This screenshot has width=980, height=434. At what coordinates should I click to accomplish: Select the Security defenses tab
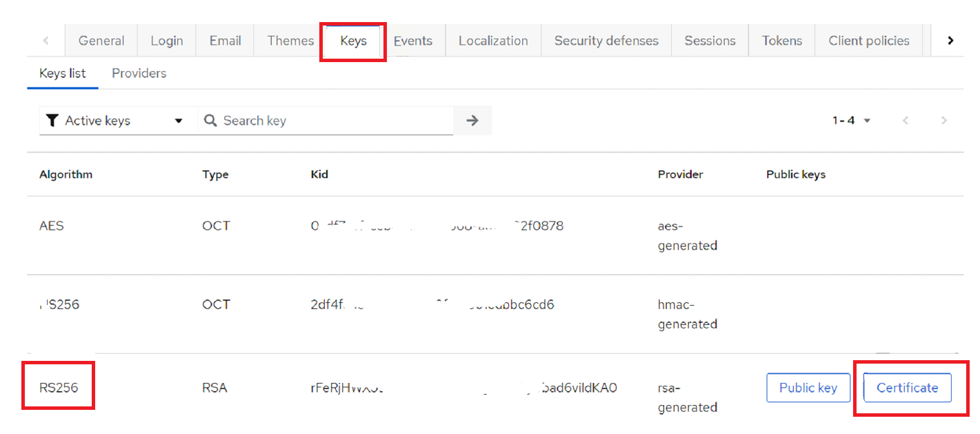[x=606, y=41]
